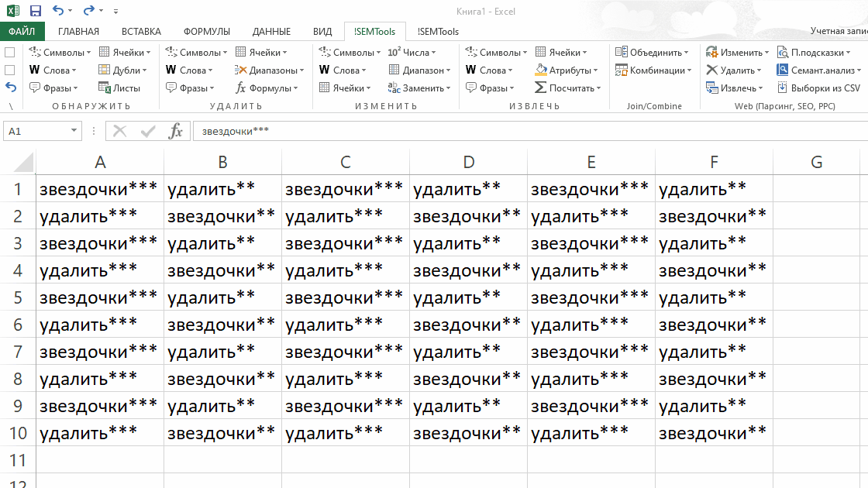Viewport: 868px width, 488px height.
Task: Open Ячейки dropdown in Изменить group
Action: pos(344,88)
